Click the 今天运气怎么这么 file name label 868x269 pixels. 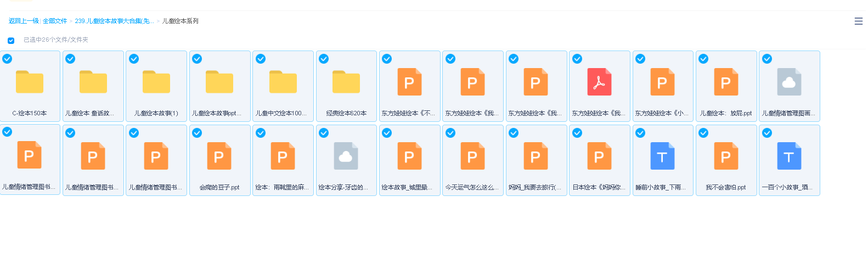(x=472, y=187)
